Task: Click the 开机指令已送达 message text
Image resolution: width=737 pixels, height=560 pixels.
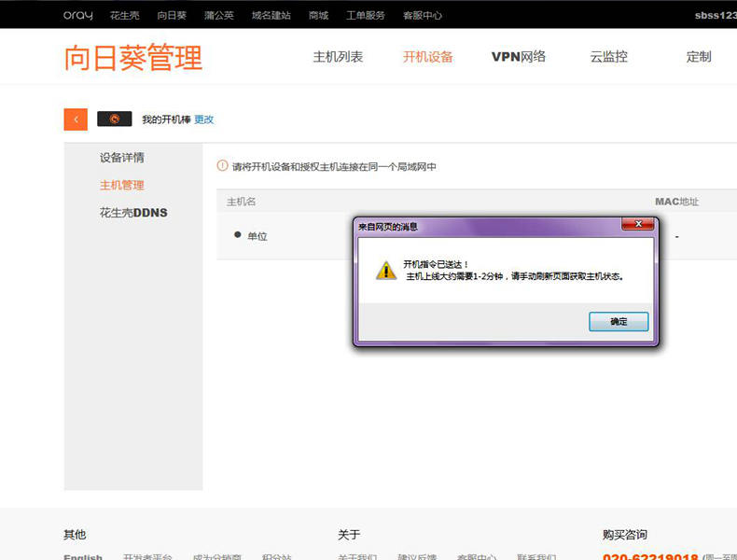Action: (x=436, y=264)
